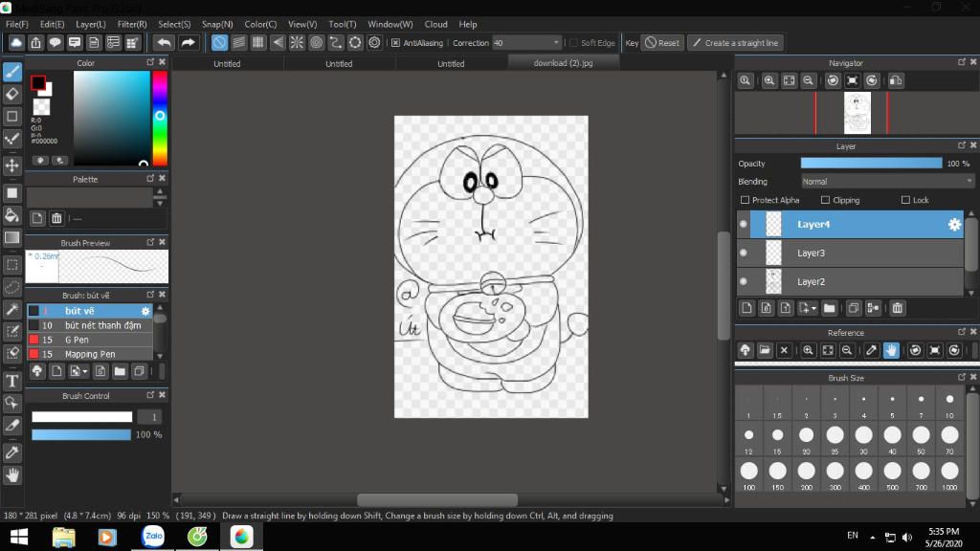This screenshot has height=551, width=980.
Task: Open the Blending mode dropdown
Action: click(x=887, y=181)
